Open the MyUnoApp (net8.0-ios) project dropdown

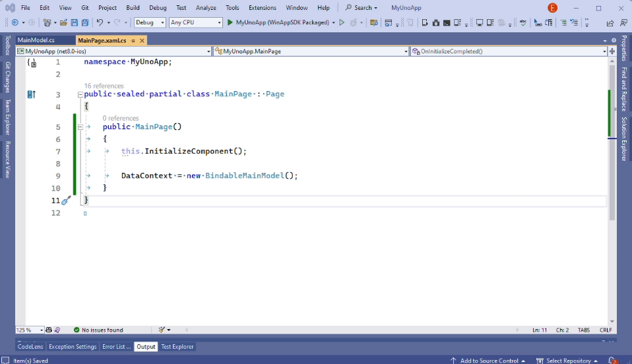113,51
